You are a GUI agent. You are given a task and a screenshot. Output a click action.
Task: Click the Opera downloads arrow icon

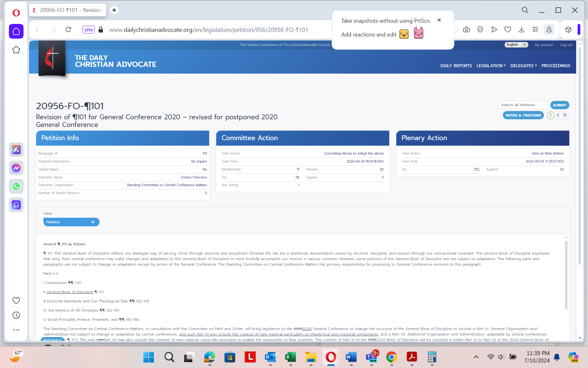tap(521, 30)
